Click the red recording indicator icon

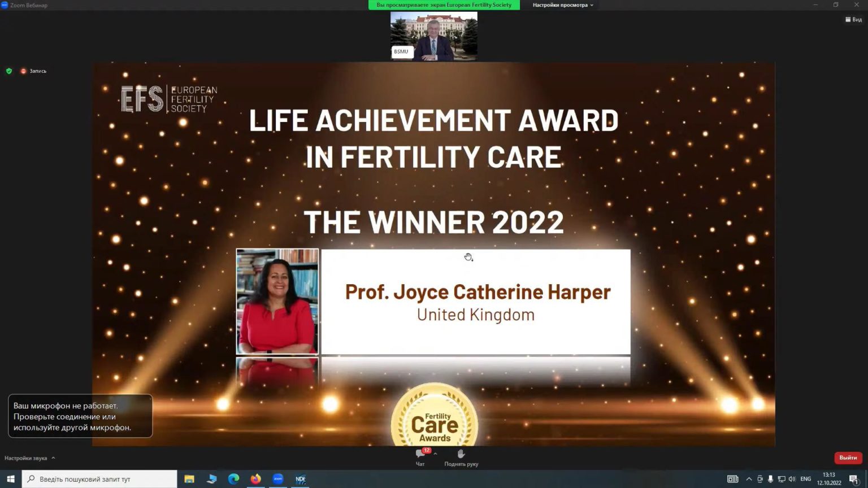tap(23, 71)
